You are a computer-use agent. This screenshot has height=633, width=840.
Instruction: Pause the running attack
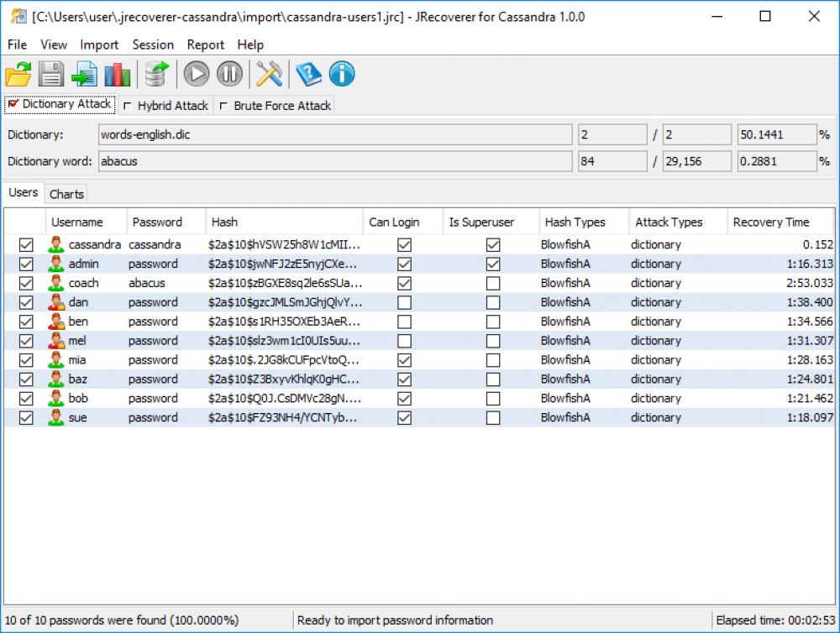click(x=228, y=74)
